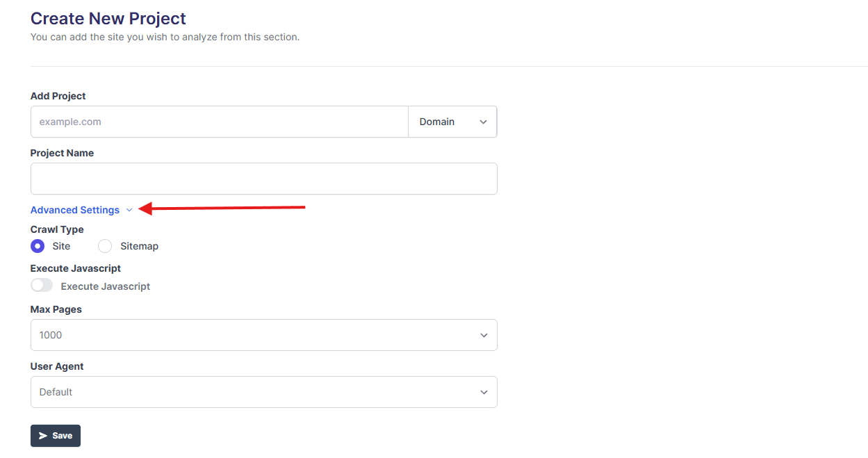Enable the Execute Javascript switch
868x458 pixels.
42,286
